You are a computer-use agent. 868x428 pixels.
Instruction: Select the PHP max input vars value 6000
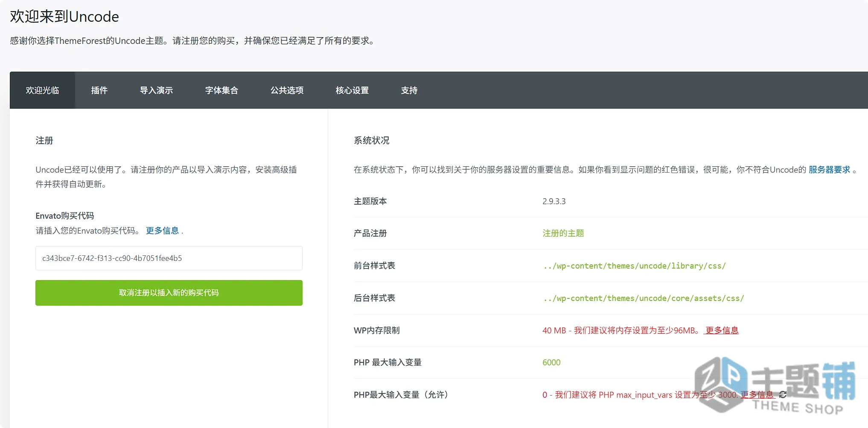click(x=551, y=362)
